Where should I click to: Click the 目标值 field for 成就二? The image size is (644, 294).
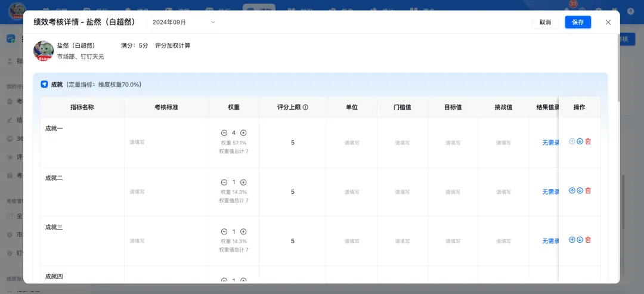(x=453, y=192)
